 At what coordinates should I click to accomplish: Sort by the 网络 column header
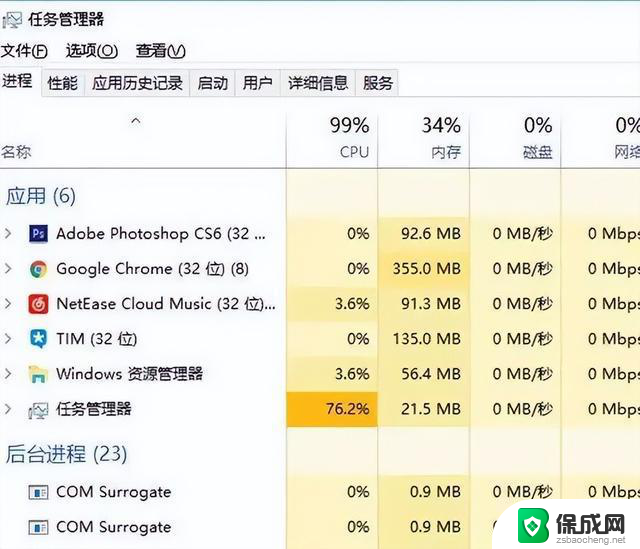click(x=601, y=139)
